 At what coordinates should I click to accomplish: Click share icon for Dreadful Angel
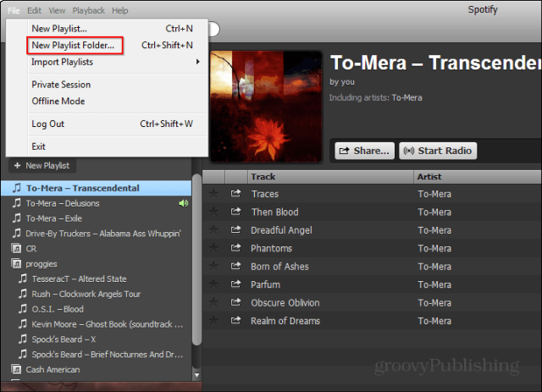pyautogui.click(x=235, y=229)
